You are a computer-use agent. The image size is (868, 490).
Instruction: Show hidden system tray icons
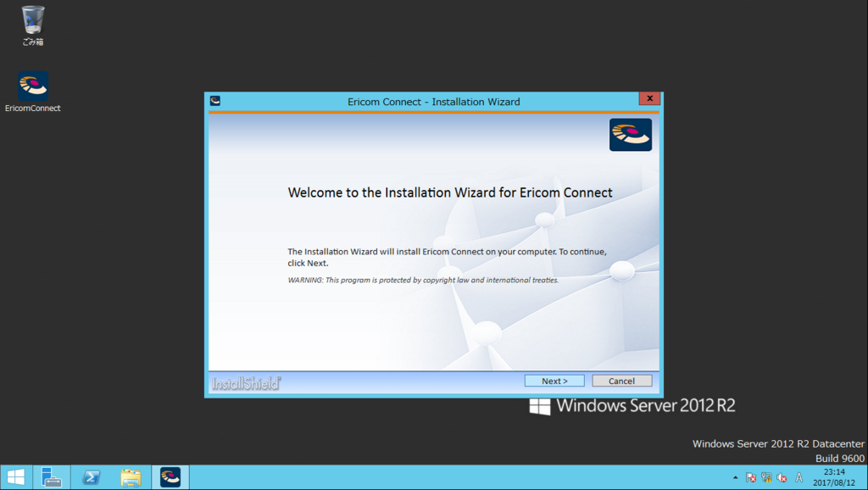tap(735, 477)
